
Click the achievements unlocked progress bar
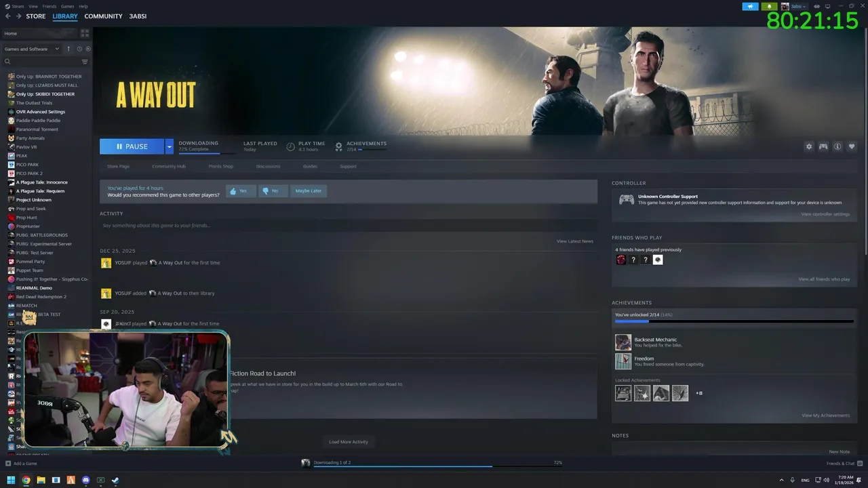734,321
